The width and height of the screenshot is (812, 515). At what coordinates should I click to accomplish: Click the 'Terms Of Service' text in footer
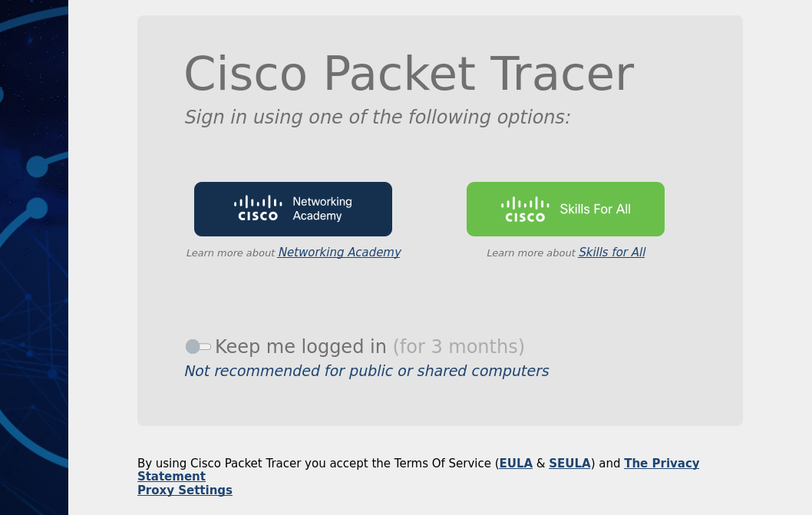(442, 463)
